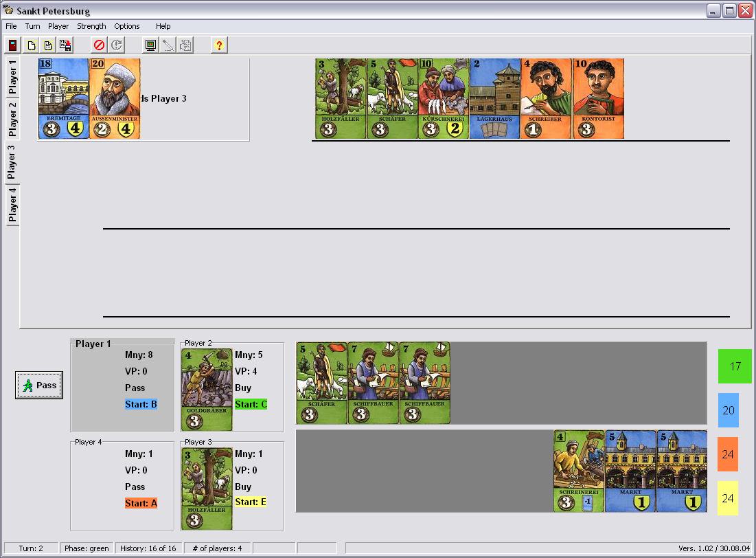Pick the Schreinerei card in lower row
The height and width of the screenshot is (558, 756).
(579, 471)
